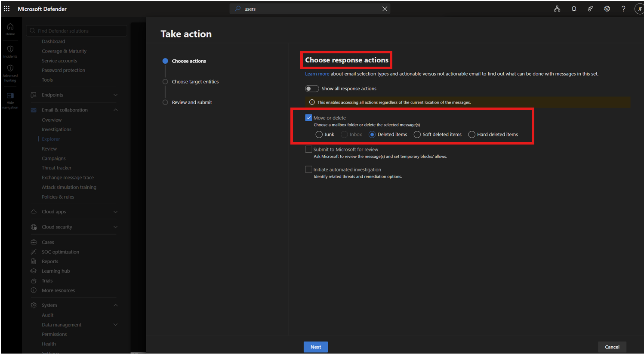Click the Trials gift icon

[x=34, y=280]
